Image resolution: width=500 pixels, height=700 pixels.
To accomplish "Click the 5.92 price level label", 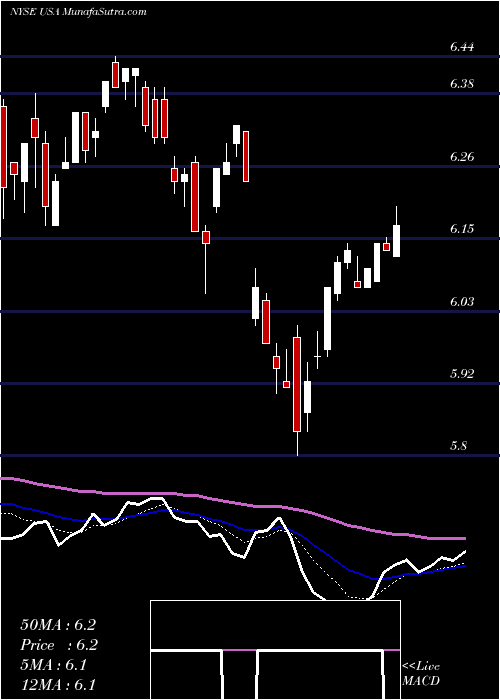I will pyautogui.click(x=462, y=374).
